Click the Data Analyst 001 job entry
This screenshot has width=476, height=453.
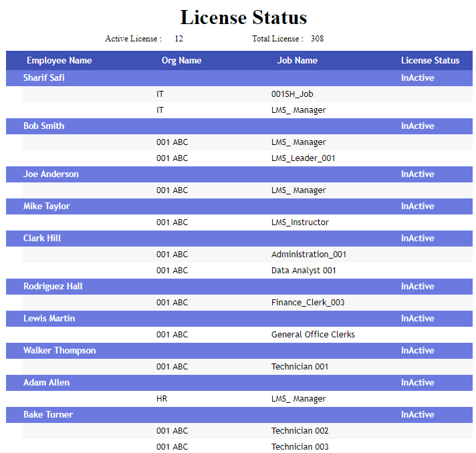[x=304, y=271]
